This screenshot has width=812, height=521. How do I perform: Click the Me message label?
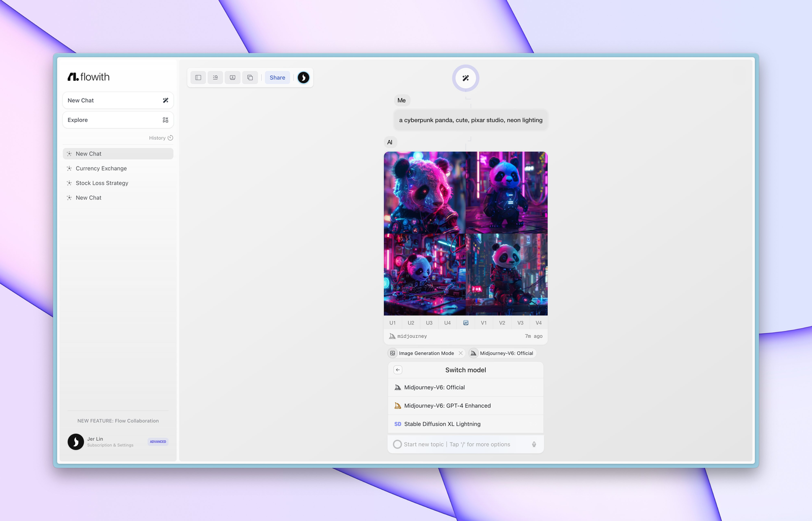pos(401,101)
